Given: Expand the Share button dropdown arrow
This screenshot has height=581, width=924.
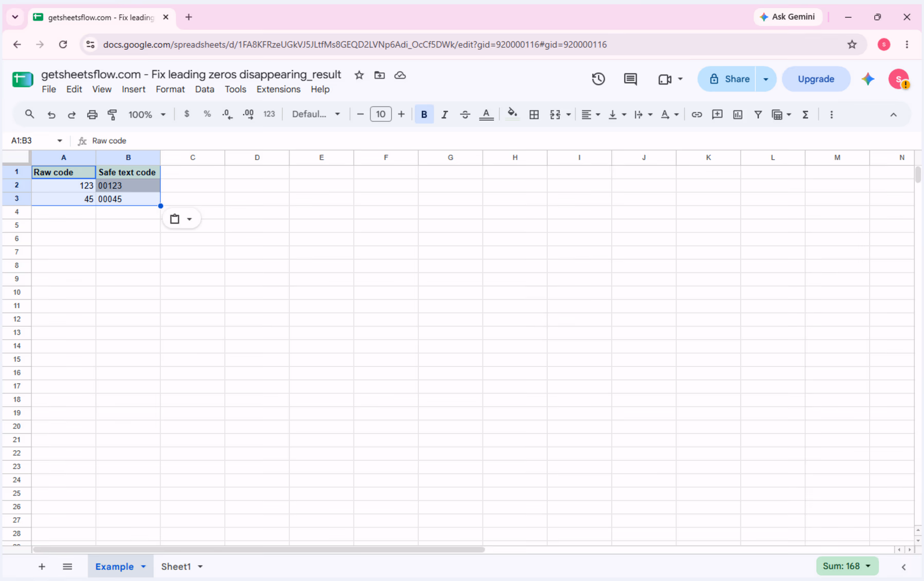Looking at the screenshot, I should click(766, 79).
